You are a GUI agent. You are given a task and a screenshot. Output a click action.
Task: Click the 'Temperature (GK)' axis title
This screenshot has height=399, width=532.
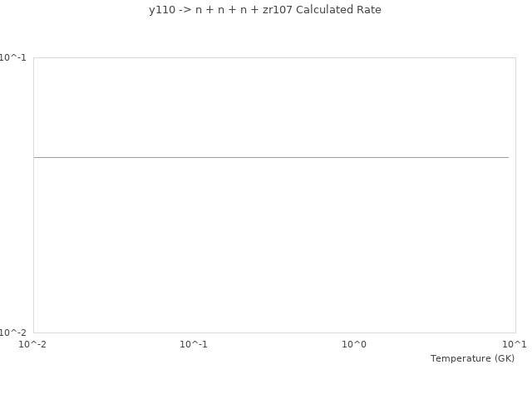point(472,358)
